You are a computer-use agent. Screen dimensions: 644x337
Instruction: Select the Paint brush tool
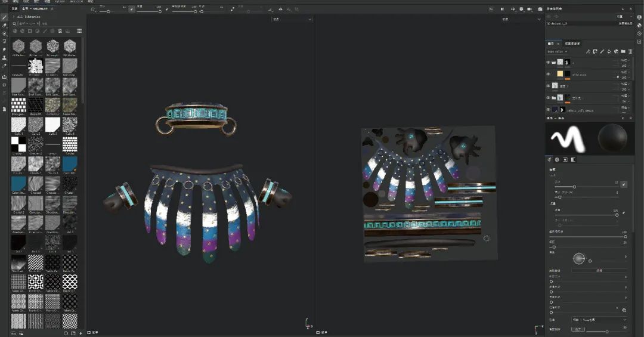[5, 17]
